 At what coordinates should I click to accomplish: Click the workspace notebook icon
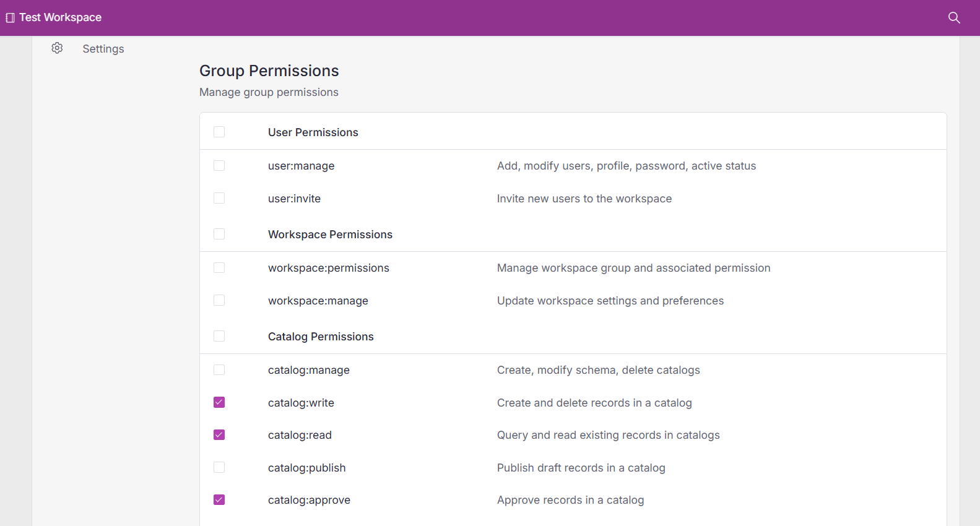[10, 17]
